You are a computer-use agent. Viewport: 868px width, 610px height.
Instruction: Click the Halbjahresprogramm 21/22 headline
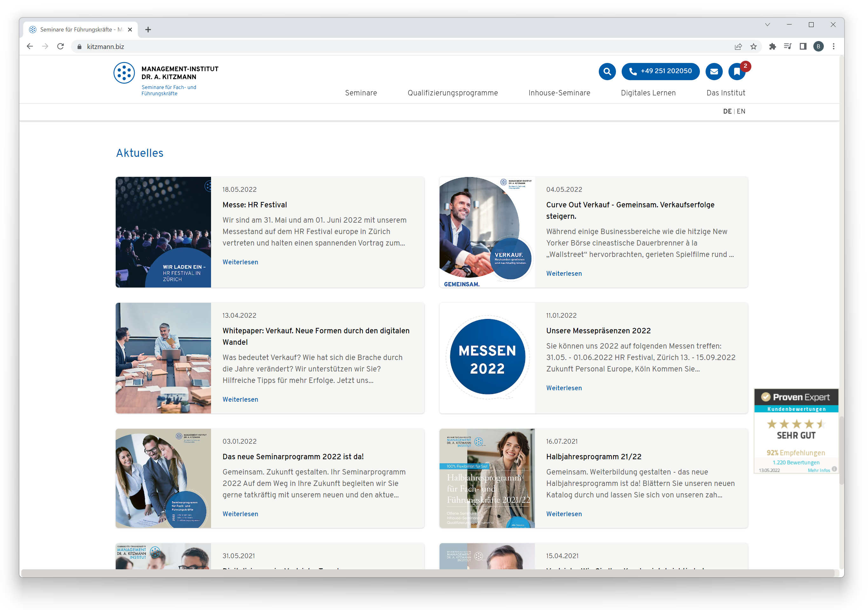pos(593,457)
